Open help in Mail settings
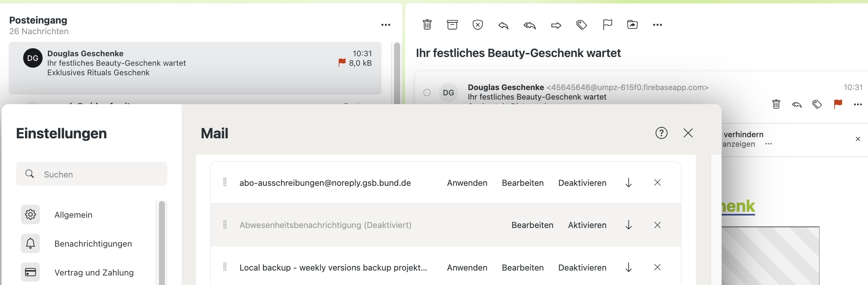This screenshot has height=285, width=868. pyautogui.click(x=661, y=133)
